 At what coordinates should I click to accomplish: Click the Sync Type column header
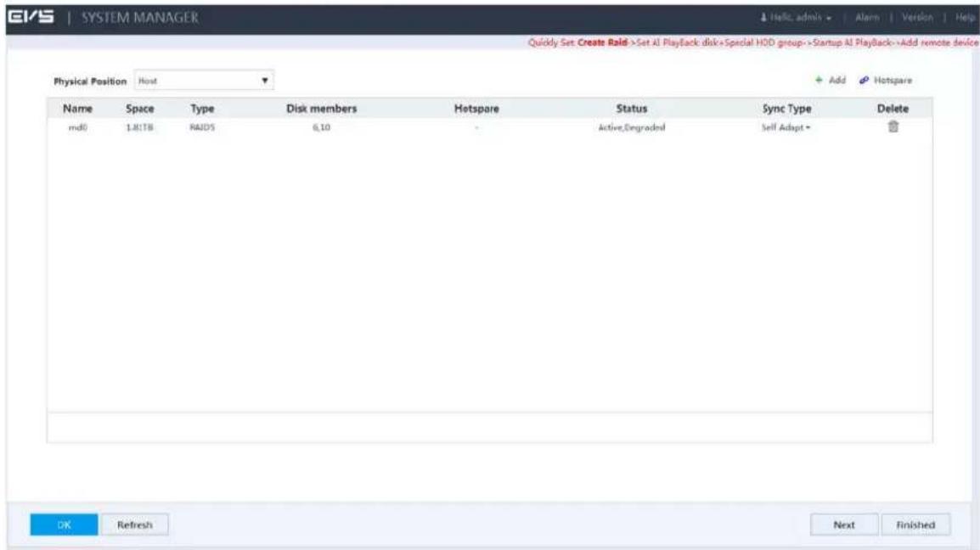pyautogui.click(x=786, y=108)
